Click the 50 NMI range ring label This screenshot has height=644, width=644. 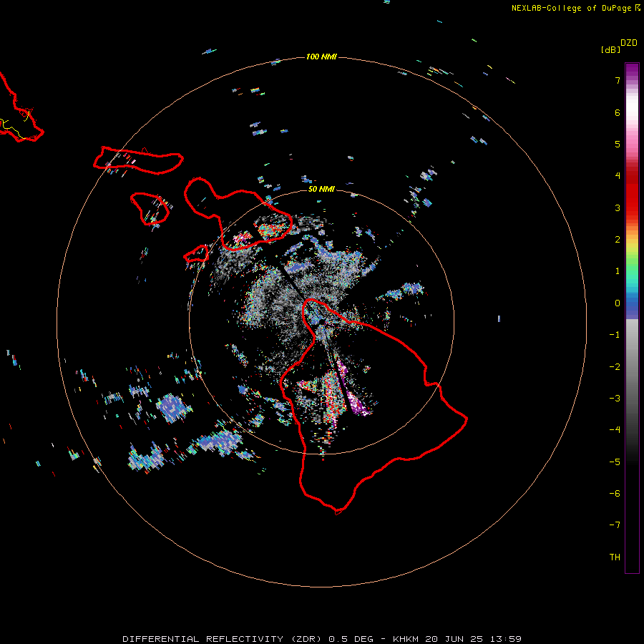click(321, 189)
